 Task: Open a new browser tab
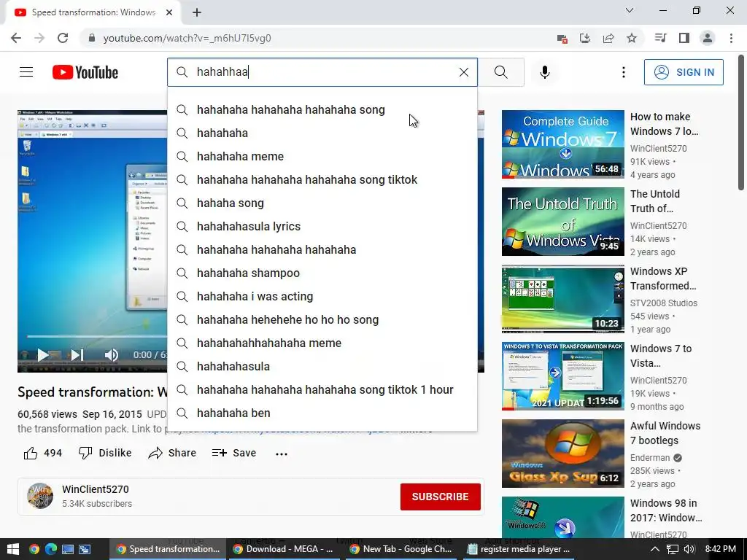[x=197, y=12]
